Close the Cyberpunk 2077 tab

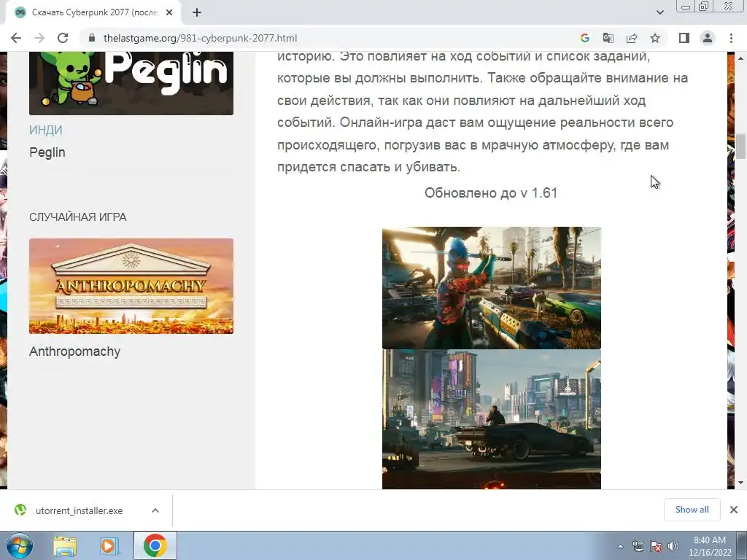(x=169, y=12)
